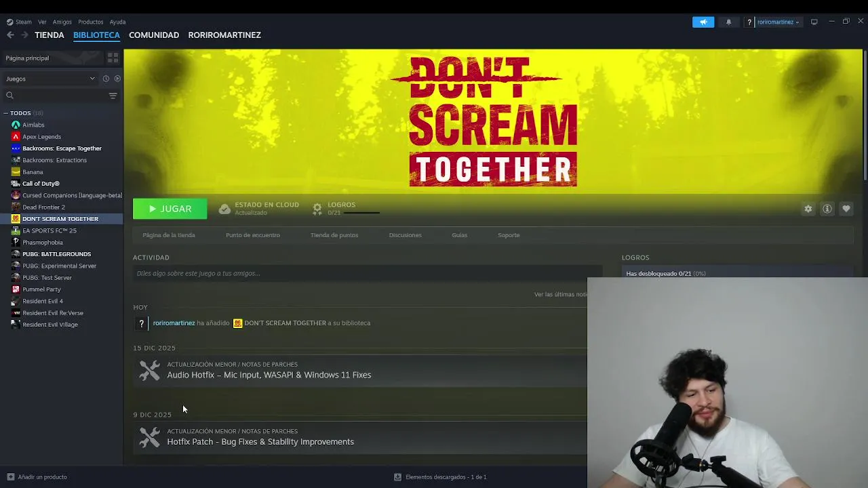Switch to the TIENDA tab
This screenshot has width=868, height=488.
(50, 35)
